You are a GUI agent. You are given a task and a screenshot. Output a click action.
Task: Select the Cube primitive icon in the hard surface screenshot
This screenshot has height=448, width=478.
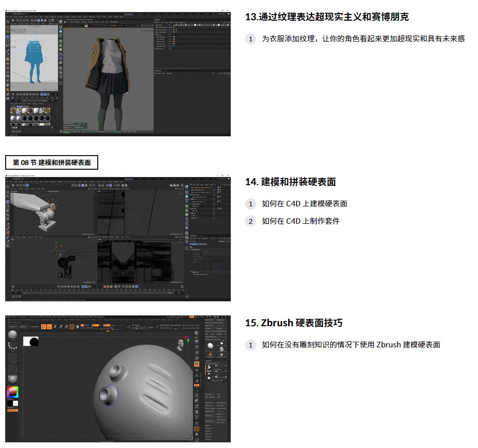[x=187, y=196]
